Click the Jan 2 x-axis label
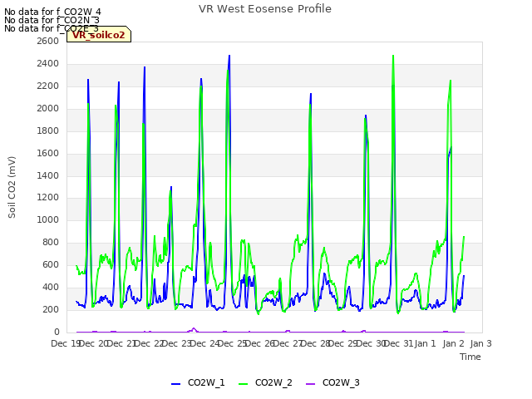532x399 pixels. (x=453, y=343)
